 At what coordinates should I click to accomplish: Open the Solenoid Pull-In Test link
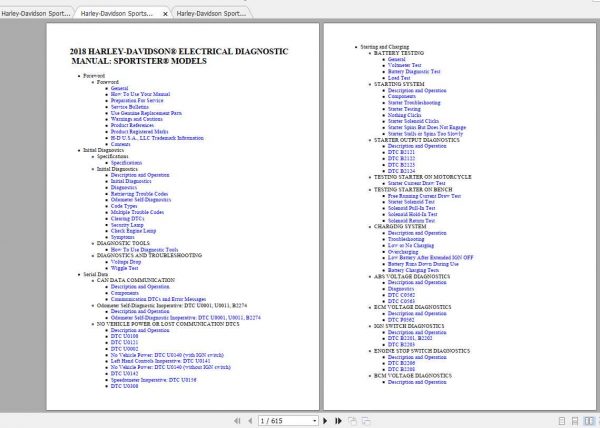[411, 208]
